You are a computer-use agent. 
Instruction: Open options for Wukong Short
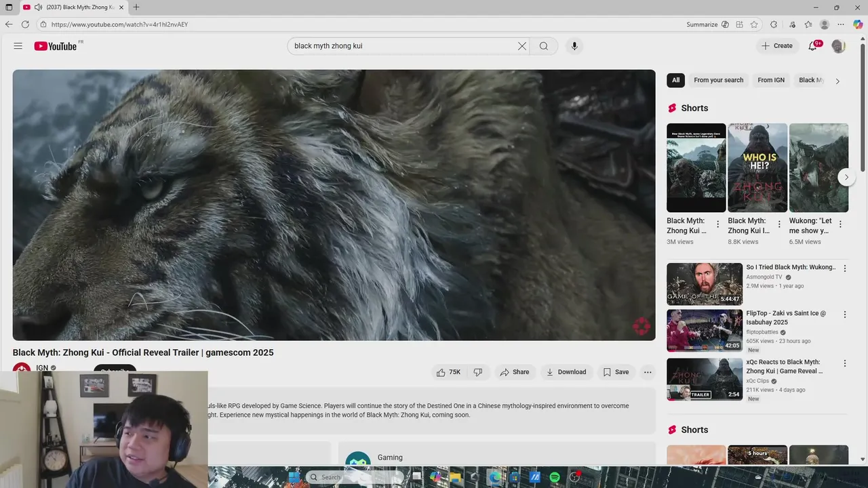(x=840, y=224)
